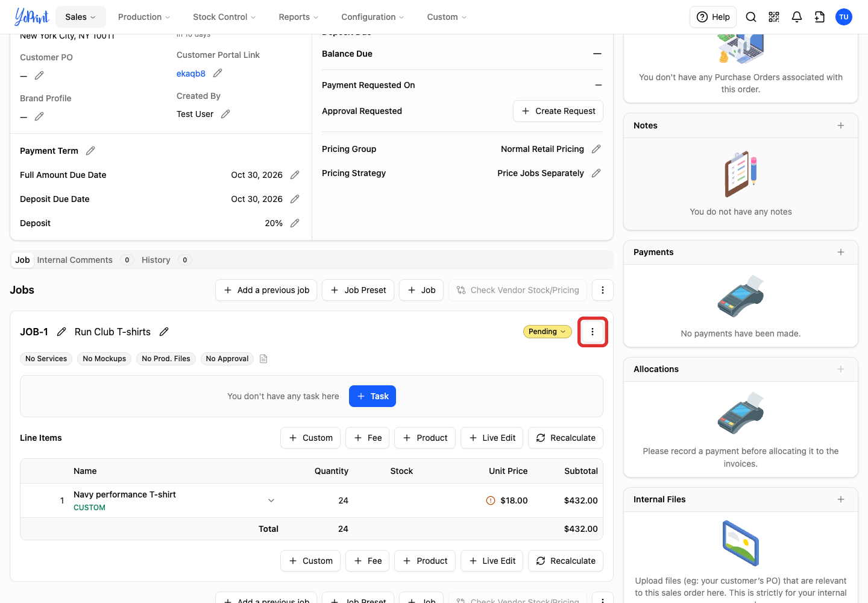Edit the Payment Term pencil icon
This screenshot has height=603, width=868.
click(90, 151)
